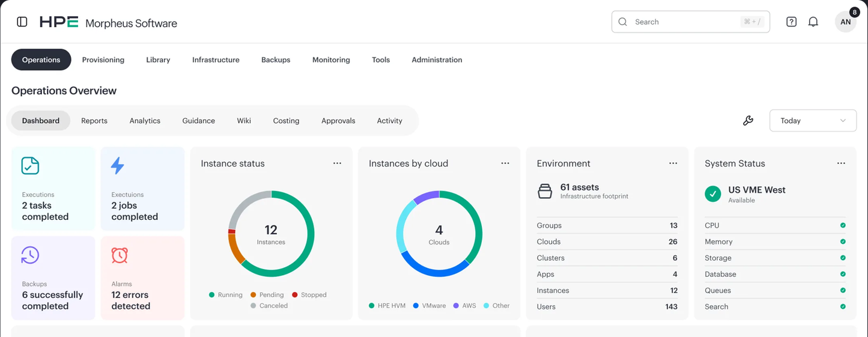
Task: Open the Library menu
Action: click(x=158, y=59)
